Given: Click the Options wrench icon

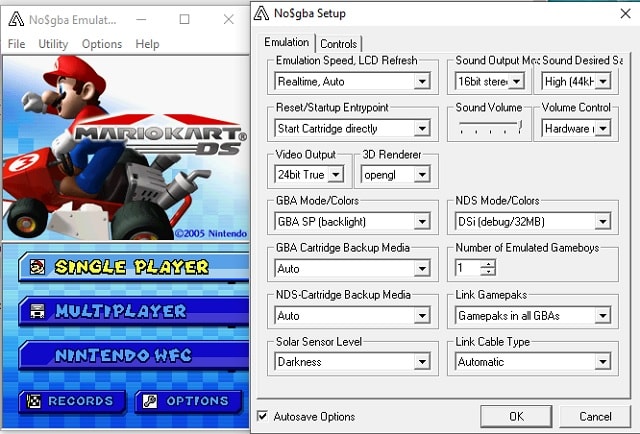Looking at the screenshot, I should click(149, 401).
